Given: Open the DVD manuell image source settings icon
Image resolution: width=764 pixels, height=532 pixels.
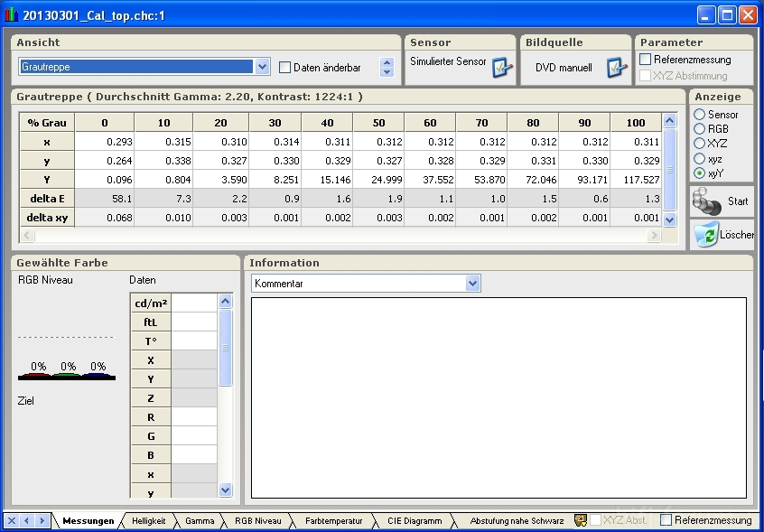Looking at the screenshot, I should tap(617, 68).
